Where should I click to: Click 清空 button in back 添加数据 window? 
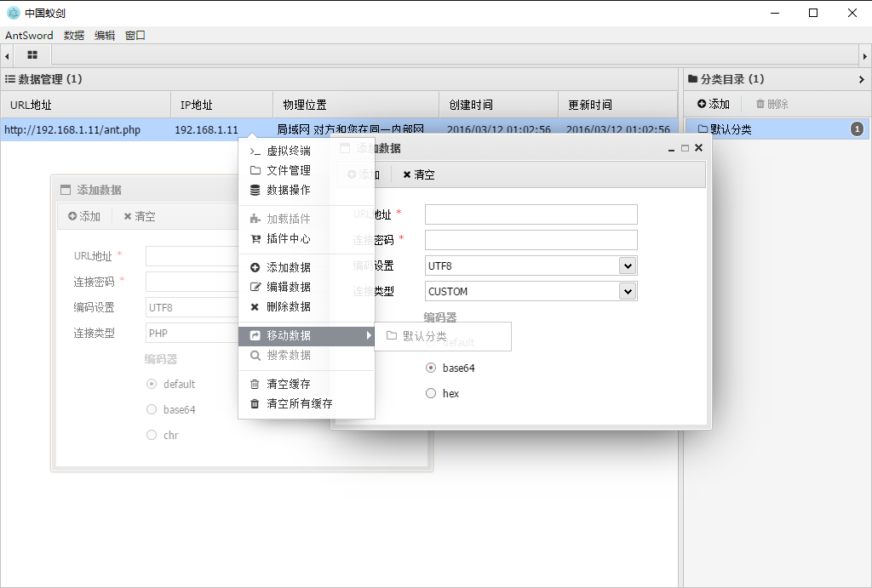(x=140, y=216)
